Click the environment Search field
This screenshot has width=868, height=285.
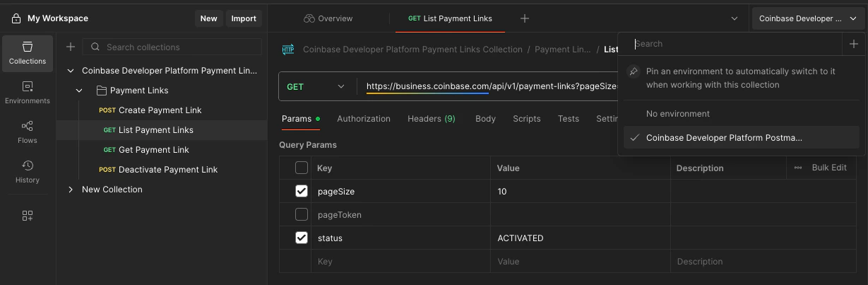(731, 44)
